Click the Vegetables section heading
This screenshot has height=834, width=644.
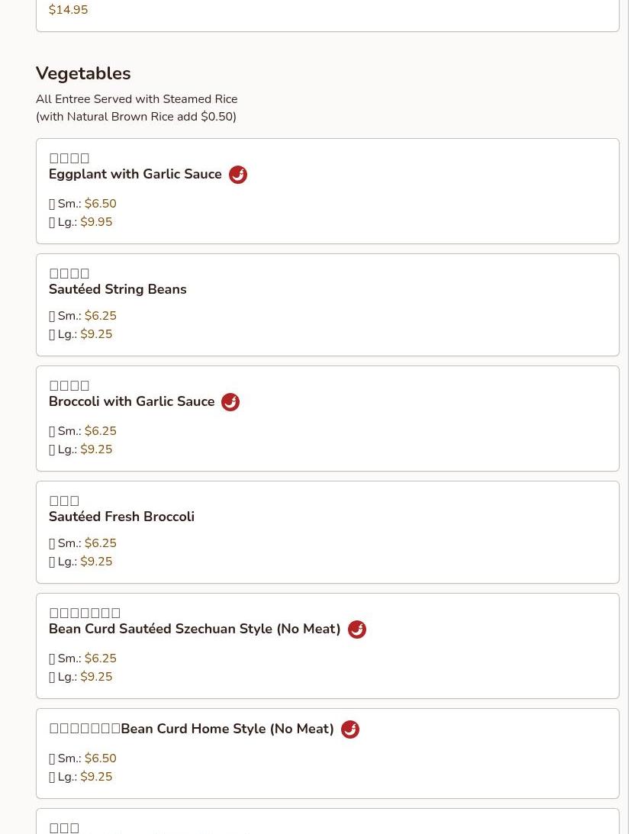(x=83, y=73)
